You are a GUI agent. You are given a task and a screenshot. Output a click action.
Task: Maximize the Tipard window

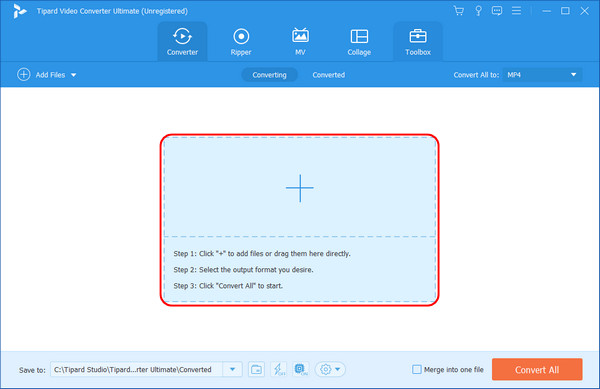pyautogui.click(x=565, y=11)
